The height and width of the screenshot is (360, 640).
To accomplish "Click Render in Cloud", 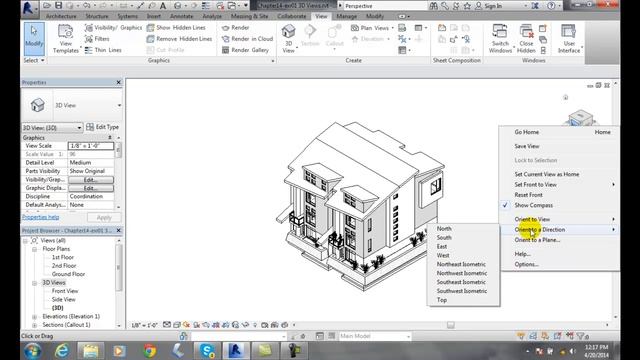I will click(247, 39).
